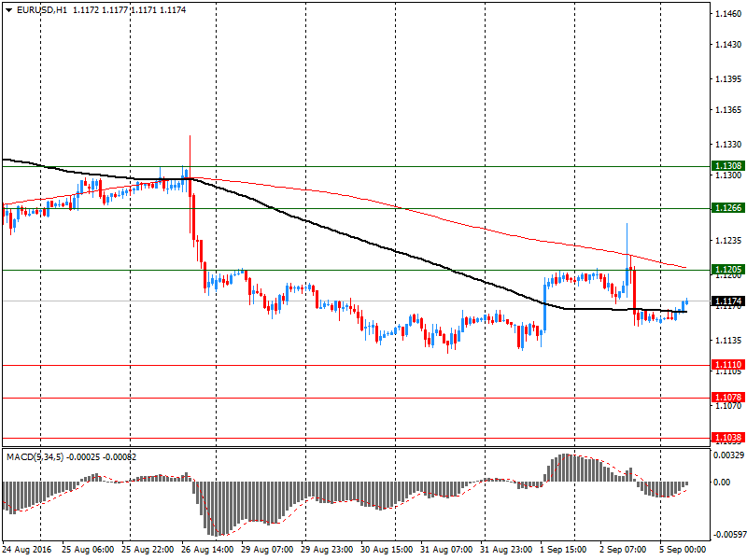The height and width of the screenshot is (560, 747).
Task: Select the 1.1430 price scale value
Action: [728, 44]
